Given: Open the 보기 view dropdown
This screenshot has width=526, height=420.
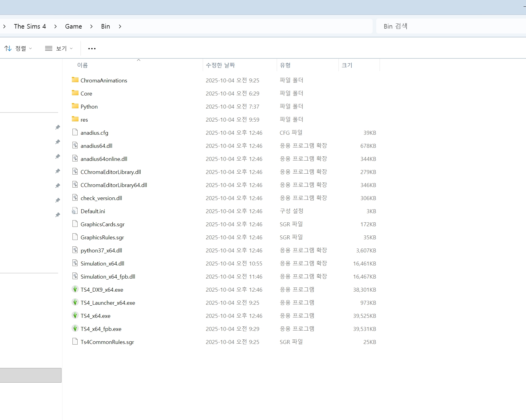Looking at the screenshot, I should tap(59, 48).
